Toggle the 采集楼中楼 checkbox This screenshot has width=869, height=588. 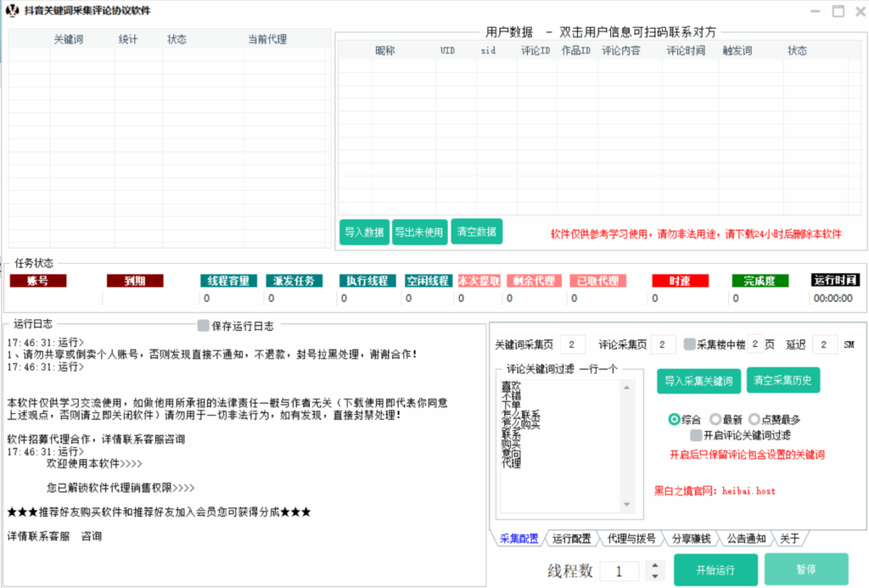tap(689, 344)
